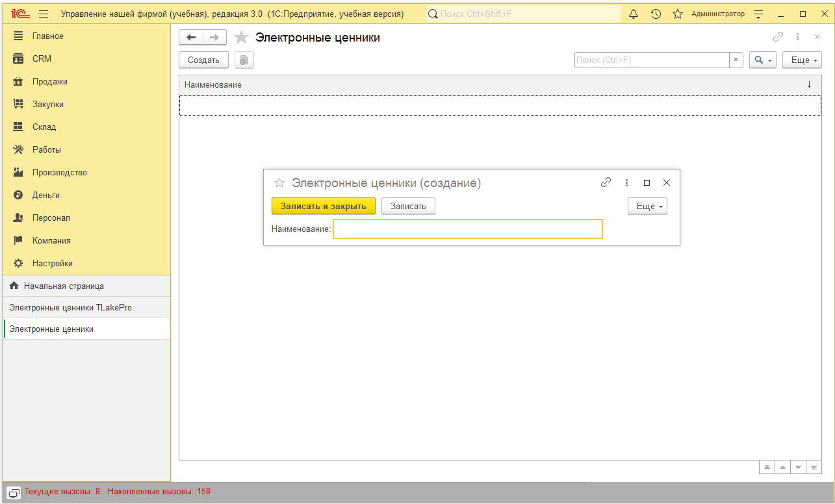This screenshot has width=835, height=504.
Task: Expand the Еще dropdown in dialog
Action: (647, 206)
